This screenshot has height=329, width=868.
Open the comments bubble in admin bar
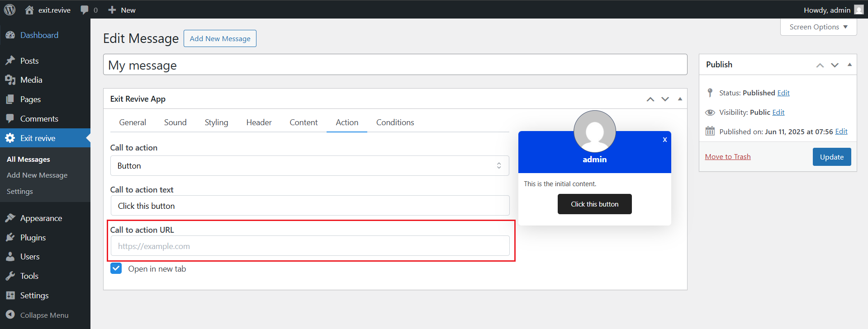click(85, 10)
